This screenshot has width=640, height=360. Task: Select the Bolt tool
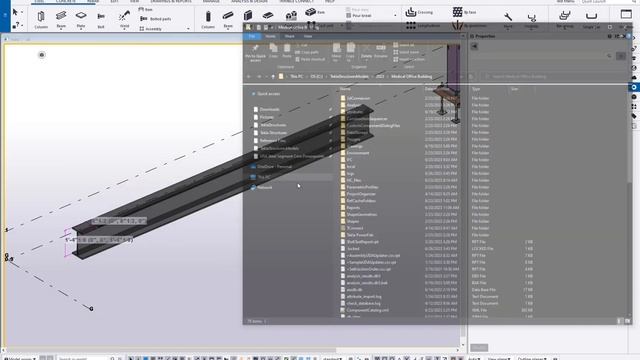(x=101, y=19)
